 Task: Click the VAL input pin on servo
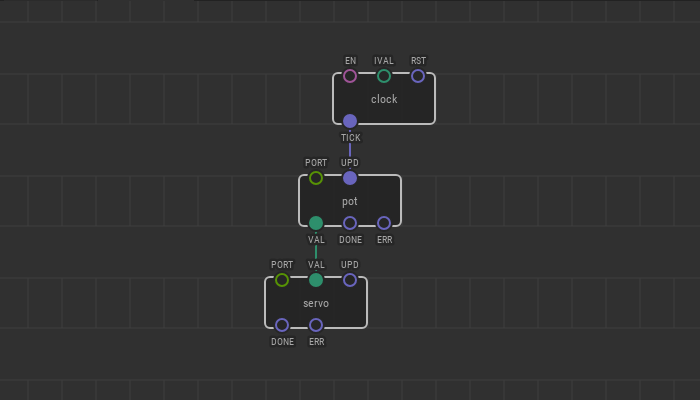pyautogui.click(x=316, y=280)
